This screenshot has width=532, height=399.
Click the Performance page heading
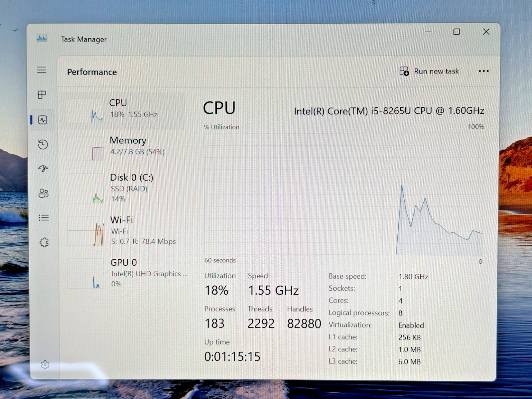92,72
